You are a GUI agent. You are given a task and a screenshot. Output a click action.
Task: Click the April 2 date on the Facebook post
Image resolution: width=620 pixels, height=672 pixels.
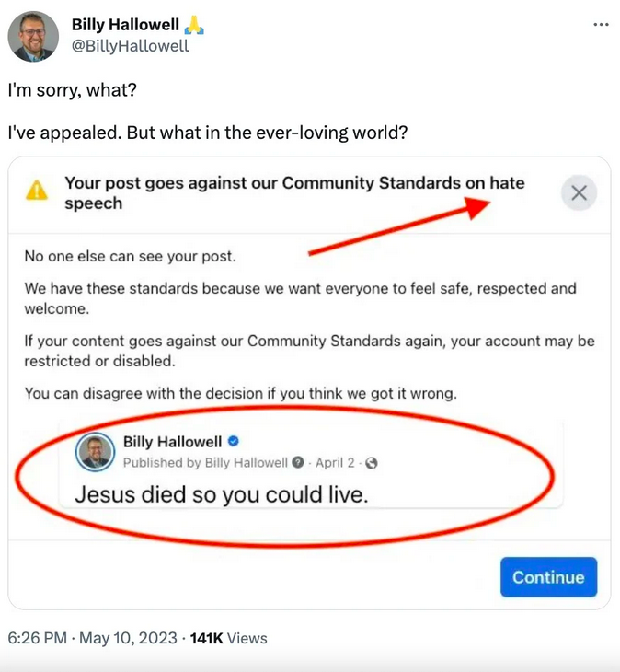[x=340, y=462]
